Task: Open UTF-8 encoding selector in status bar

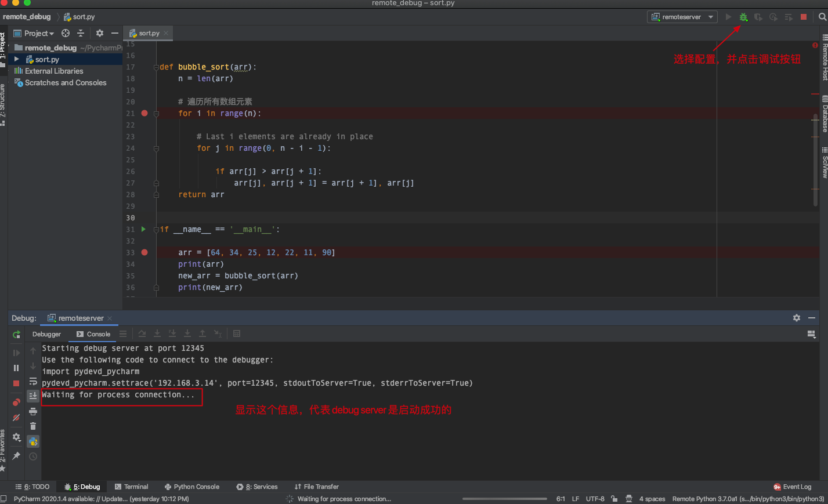Action: pos(595,499)
